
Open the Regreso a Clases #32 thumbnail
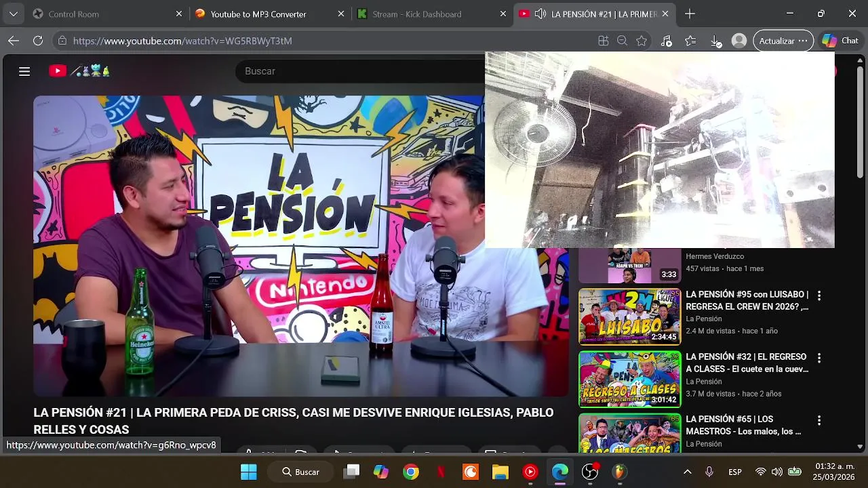(x=629, y=379)
